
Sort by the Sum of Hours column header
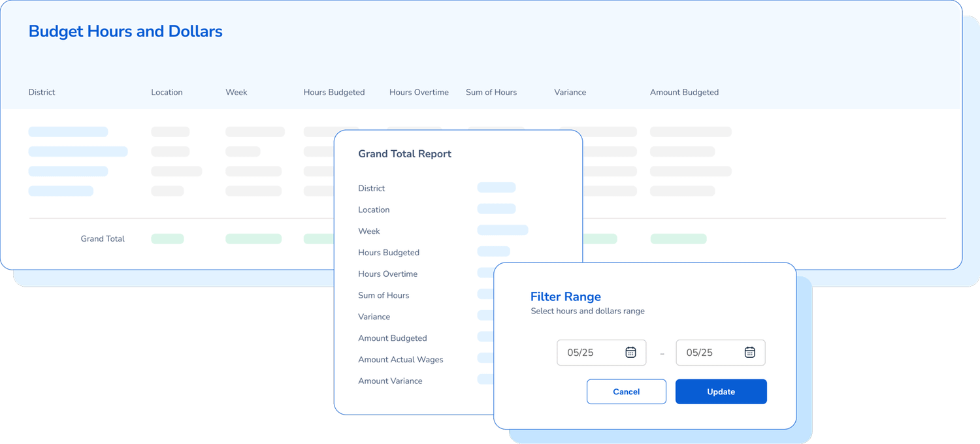[x=491, y=92]
